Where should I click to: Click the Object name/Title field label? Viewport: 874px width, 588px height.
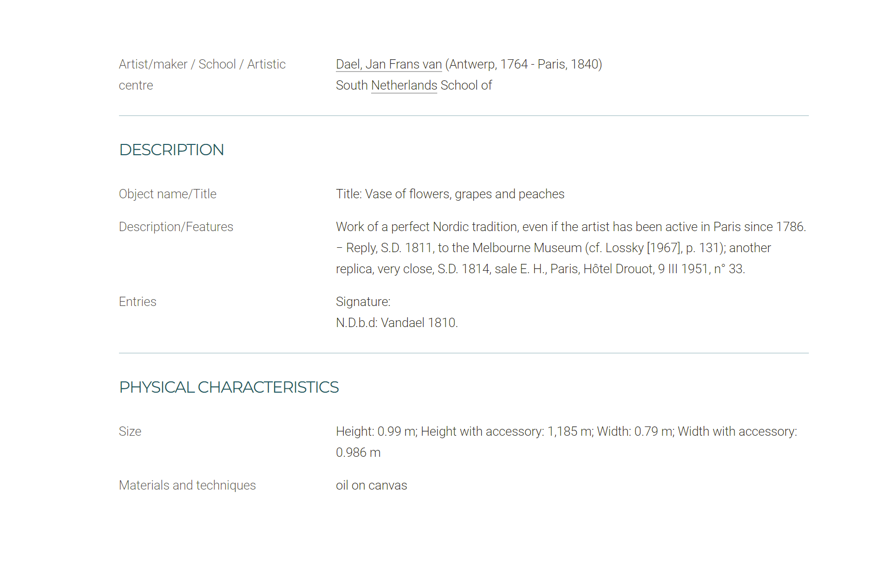167,194
